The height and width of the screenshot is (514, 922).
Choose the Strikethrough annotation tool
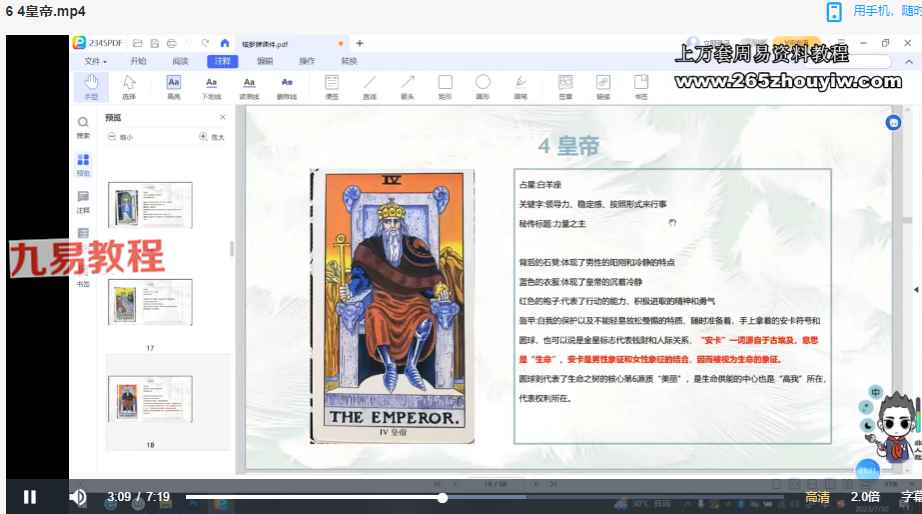[x=287, y=86]
